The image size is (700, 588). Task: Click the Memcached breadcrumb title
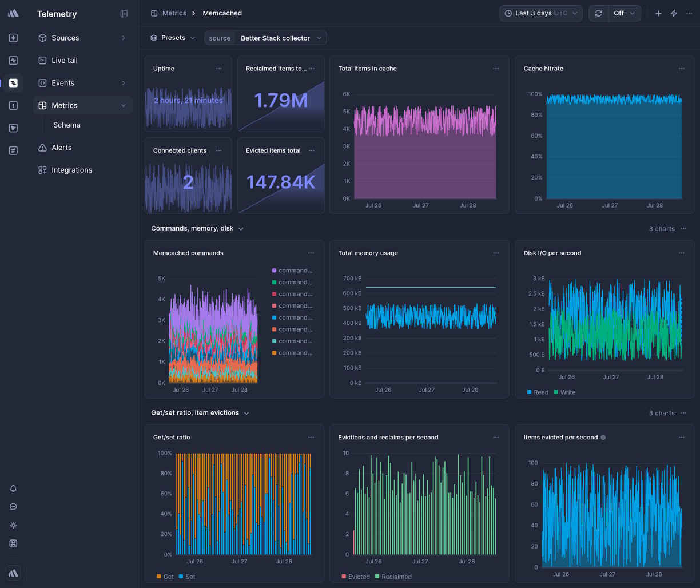tap(222, 13)
